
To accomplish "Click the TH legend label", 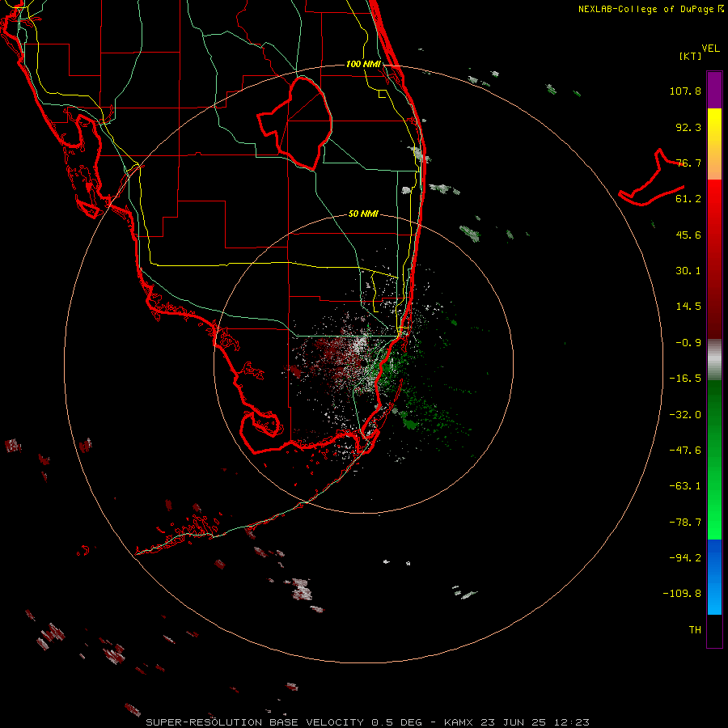I will pyautogui.click(x=695, y=629).
